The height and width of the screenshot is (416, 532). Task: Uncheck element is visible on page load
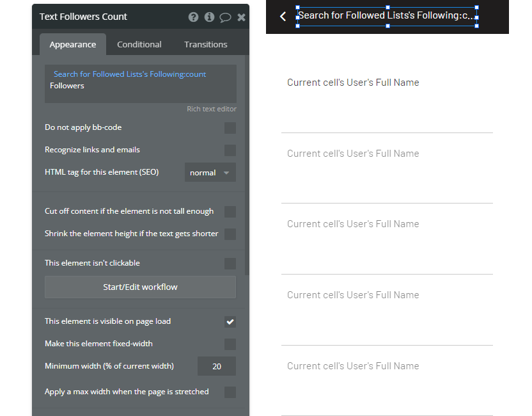click(230, 322)
